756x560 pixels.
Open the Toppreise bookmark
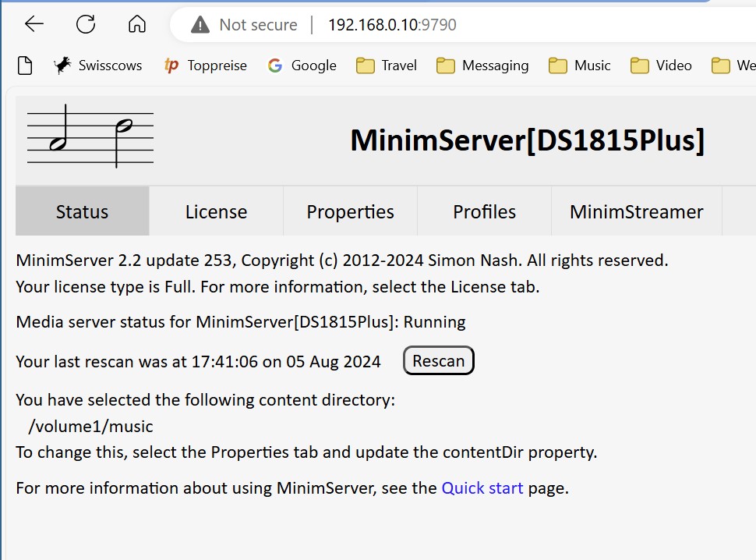click(206, 65)
